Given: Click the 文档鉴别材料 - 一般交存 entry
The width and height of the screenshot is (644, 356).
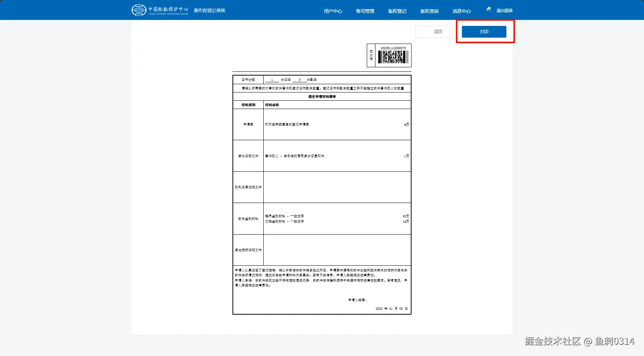Looking at the screenshot, I should tap(284, 221).
